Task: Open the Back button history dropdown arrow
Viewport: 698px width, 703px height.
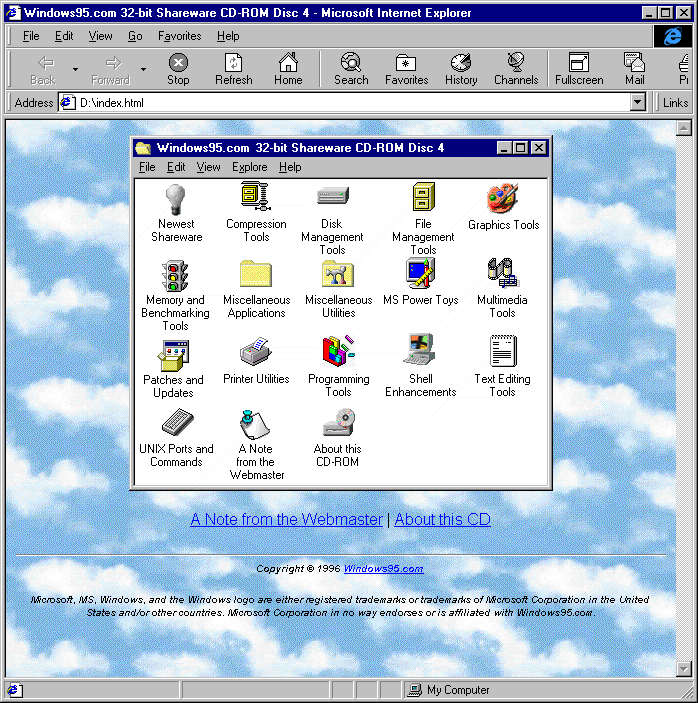Action: [75, 69]
